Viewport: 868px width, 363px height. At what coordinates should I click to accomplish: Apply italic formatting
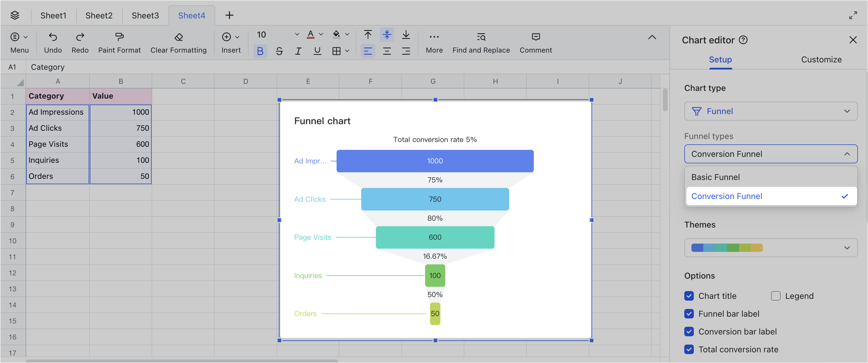(298, 51)
